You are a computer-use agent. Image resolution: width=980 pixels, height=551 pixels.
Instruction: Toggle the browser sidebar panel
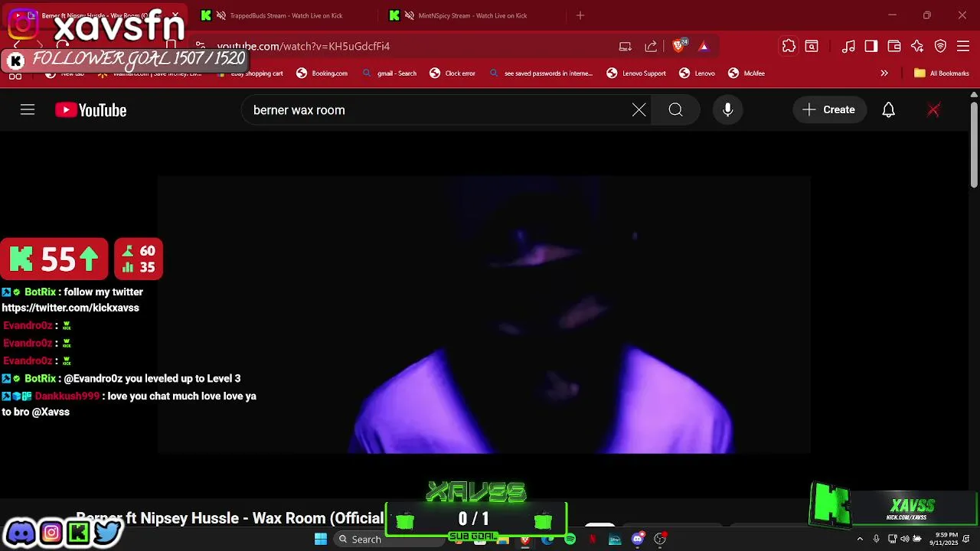[x=871, y=47]
